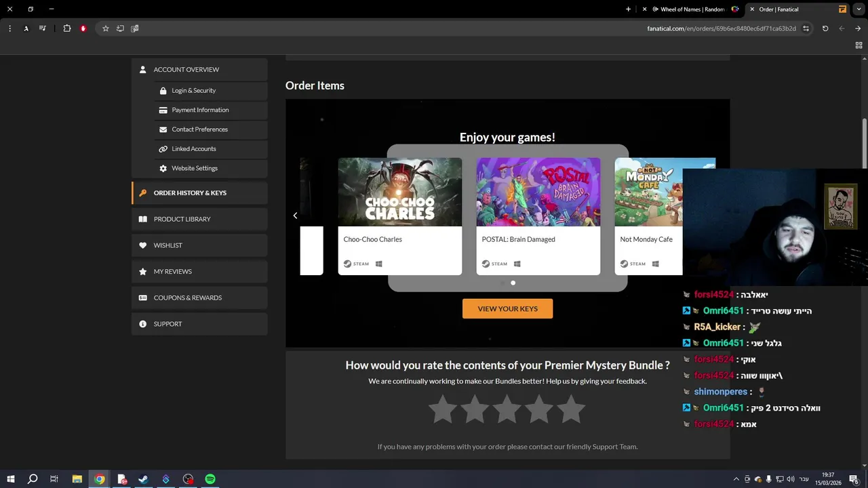Show hidden system tray icons
This screenshot has height=488, width=868.
point(736,479)
